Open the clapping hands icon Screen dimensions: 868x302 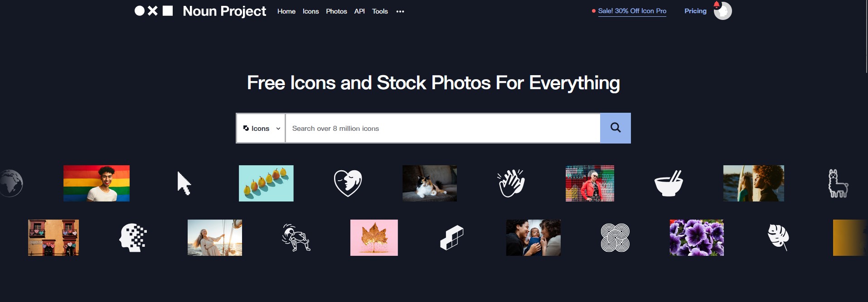tap(511, 183)
